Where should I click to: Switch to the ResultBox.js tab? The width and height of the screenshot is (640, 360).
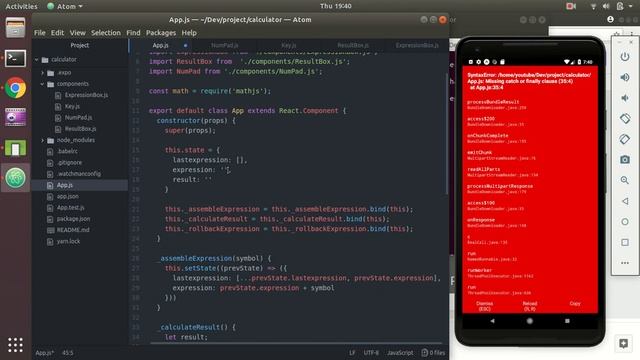tap(353, 45)
